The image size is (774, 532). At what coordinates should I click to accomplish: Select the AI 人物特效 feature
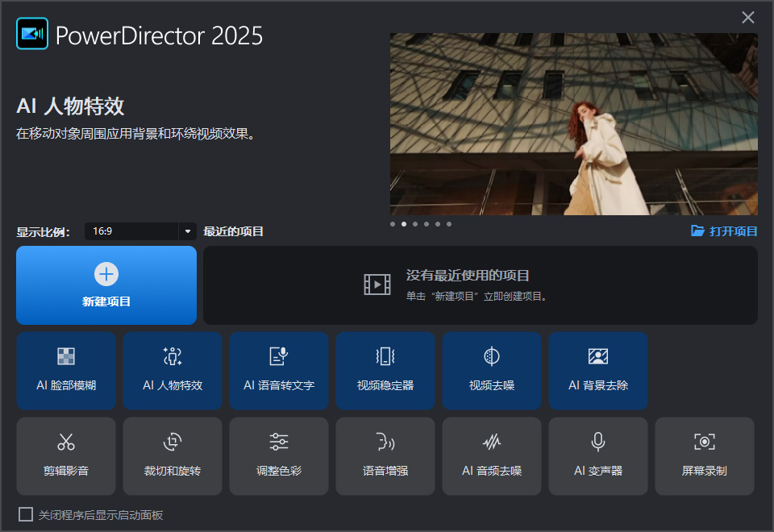click(x=173, y=371)
